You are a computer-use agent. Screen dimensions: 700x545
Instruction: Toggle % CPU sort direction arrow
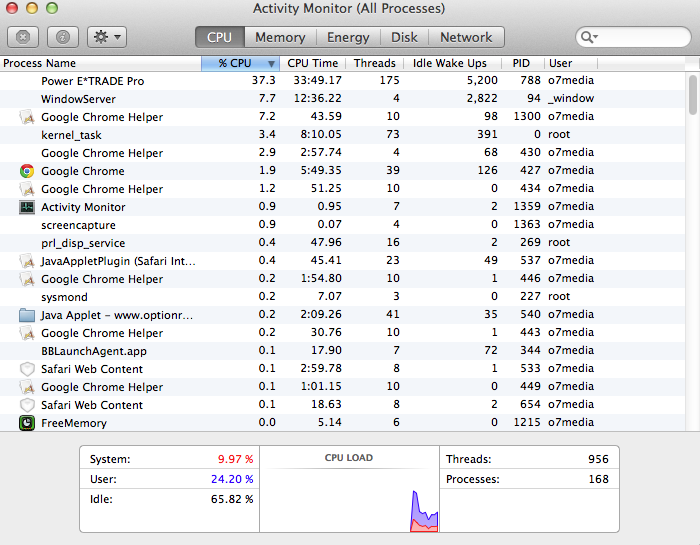(x=271, y=64)
